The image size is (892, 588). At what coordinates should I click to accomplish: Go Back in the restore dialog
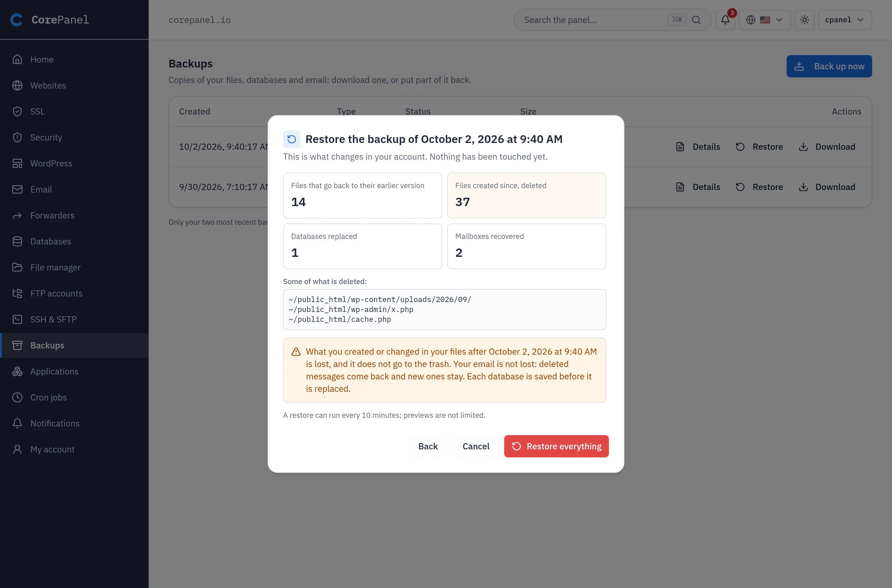coord(428,446)
